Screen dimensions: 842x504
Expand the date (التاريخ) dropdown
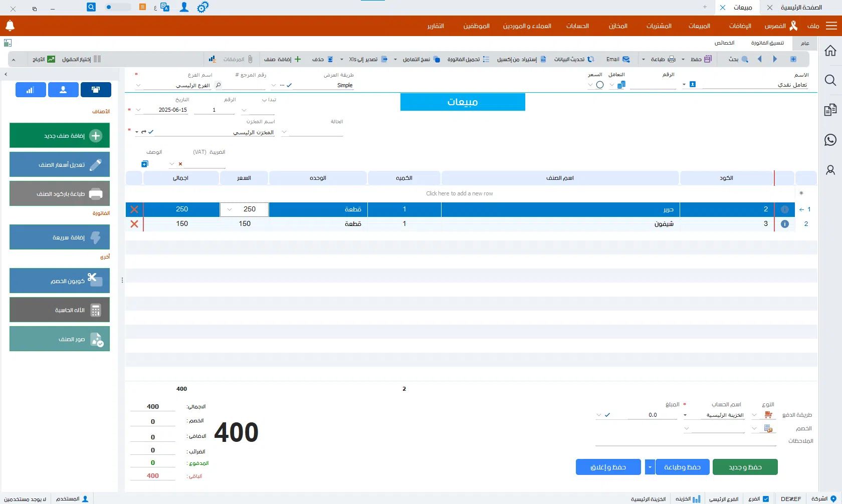[x=139, y=110]
